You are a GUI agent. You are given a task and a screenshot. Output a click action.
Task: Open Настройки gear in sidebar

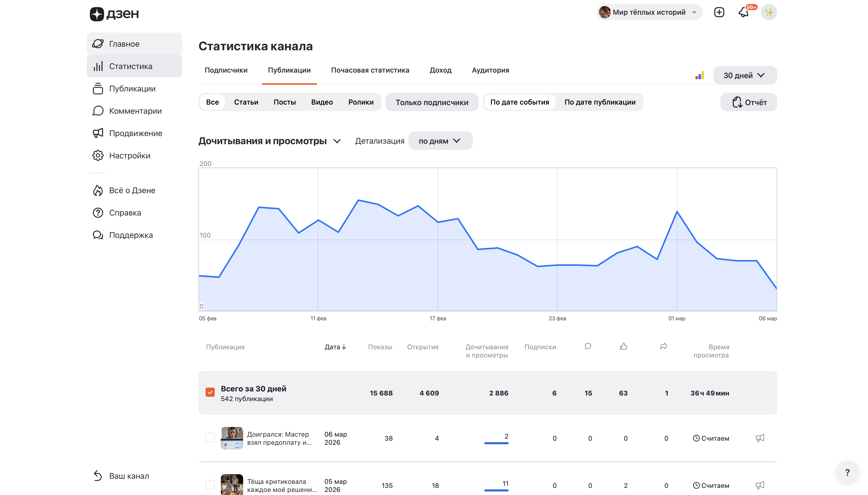[x=98, y=156]
